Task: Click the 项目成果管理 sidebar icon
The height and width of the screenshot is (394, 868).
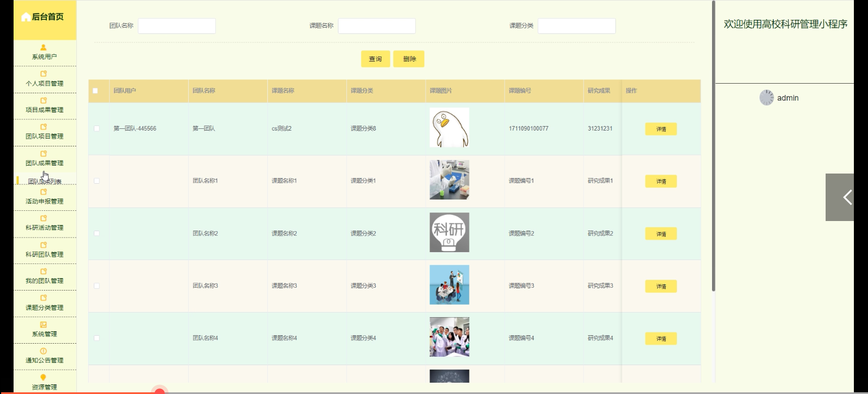Action: pyautogui.click(x=45, y=100)
